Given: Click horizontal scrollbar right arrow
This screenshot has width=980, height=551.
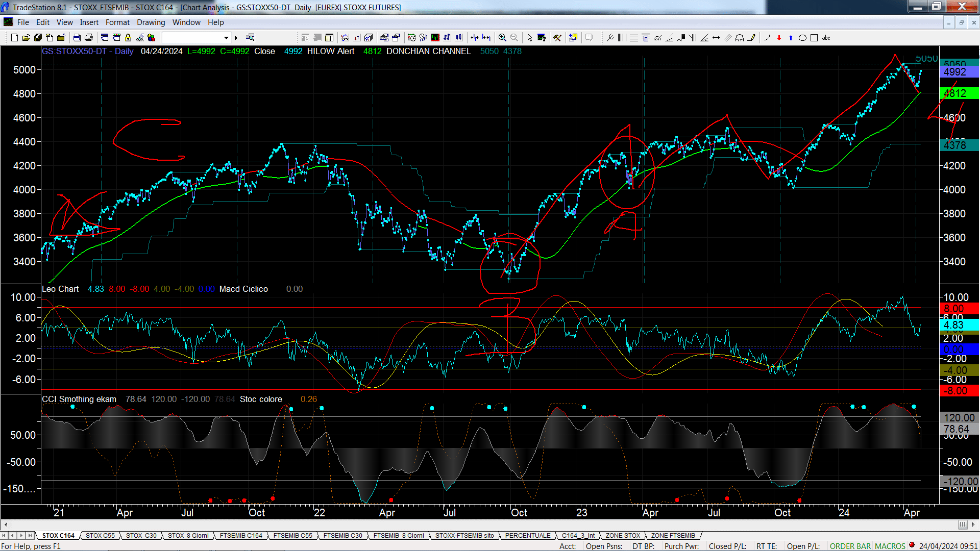Looking at the screenshot, I should (x=974, y=524).
